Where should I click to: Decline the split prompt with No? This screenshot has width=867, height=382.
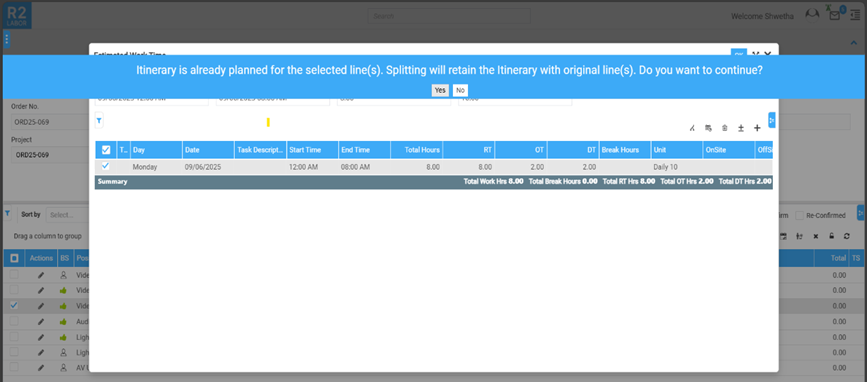[460, 90]
